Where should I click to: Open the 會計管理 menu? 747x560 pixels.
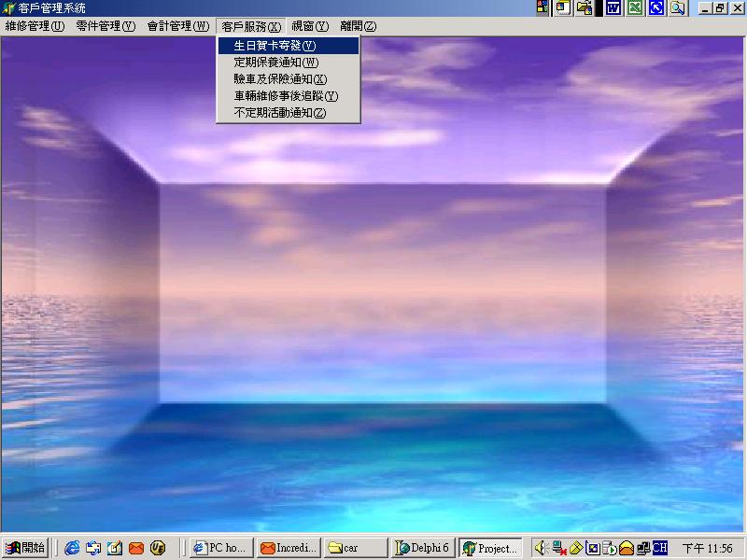click(x=178, y=26)
